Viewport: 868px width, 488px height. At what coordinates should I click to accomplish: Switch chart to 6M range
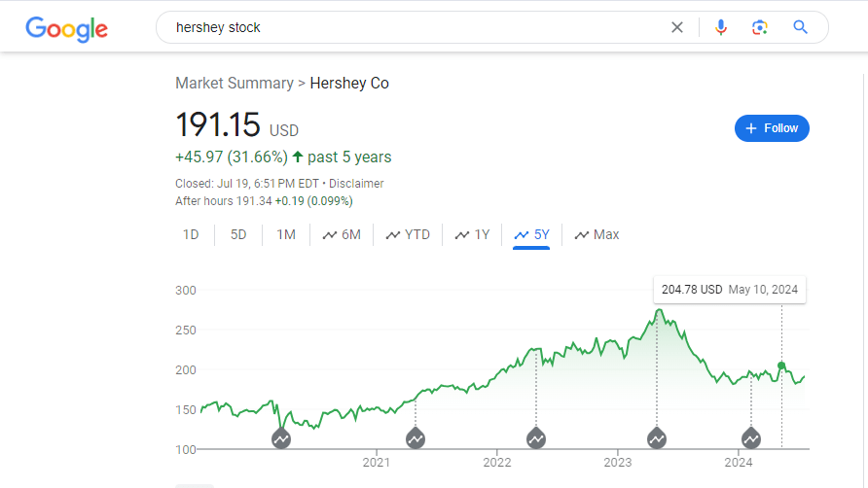click(342, 234)
